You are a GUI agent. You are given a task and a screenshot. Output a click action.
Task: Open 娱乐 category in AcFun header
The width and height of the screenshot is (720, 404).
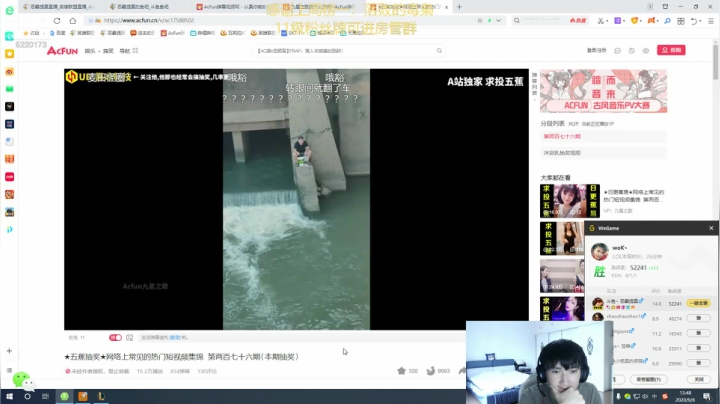(90, 50)
